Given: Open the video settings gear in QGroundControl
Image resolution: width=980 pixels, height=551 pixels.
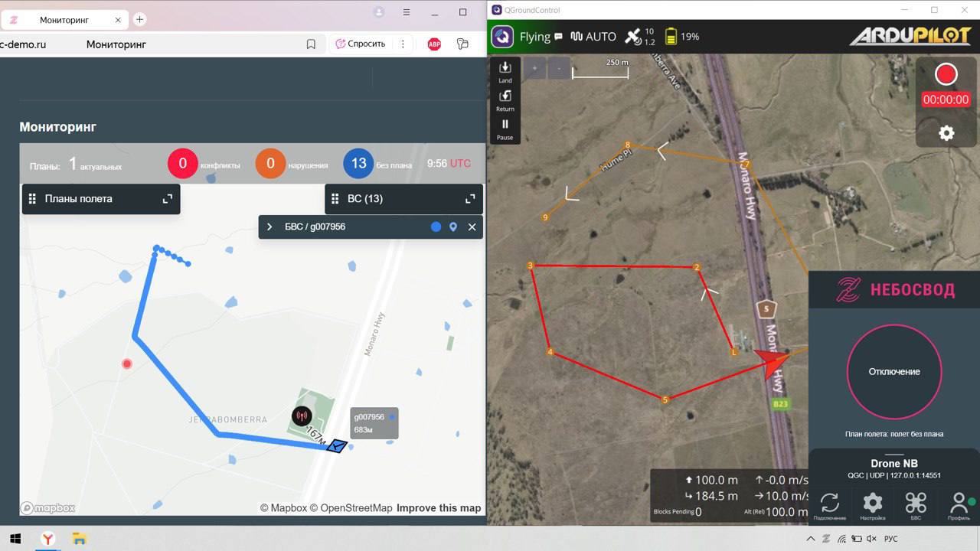Looking at the screenshot, I should (x=946, y=132).
